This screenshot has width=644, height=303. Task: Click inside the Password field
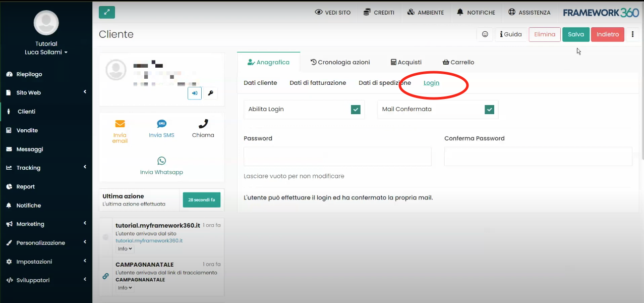(x=337, y=157)
